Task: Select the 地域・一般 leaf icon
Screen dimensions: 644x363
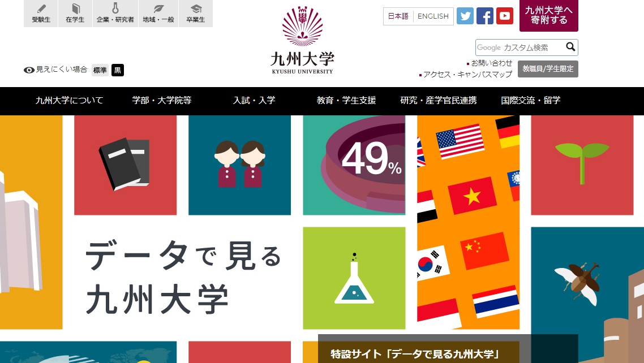Action: click(x=158, y=8)
